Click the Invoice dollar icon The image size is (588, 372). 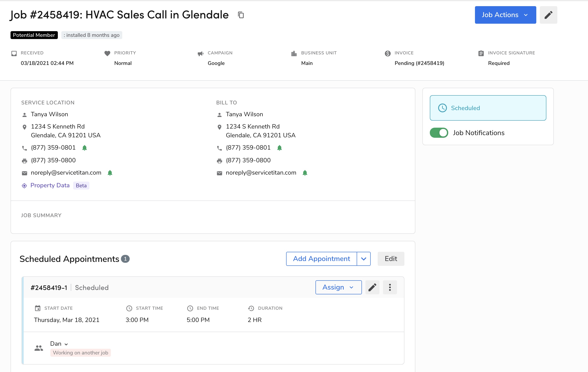tap(388, 53)
